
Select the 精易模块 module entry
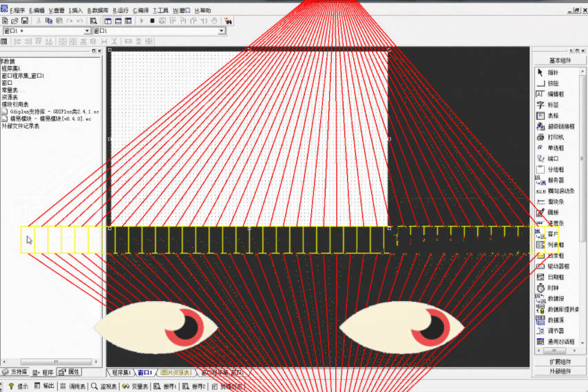(x=47, y=119)
